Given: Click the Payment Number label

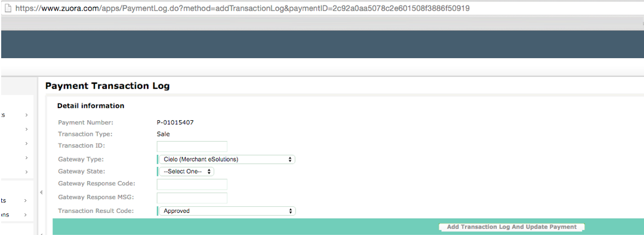Looking at the screenshot, I should (x=85, y=122).
